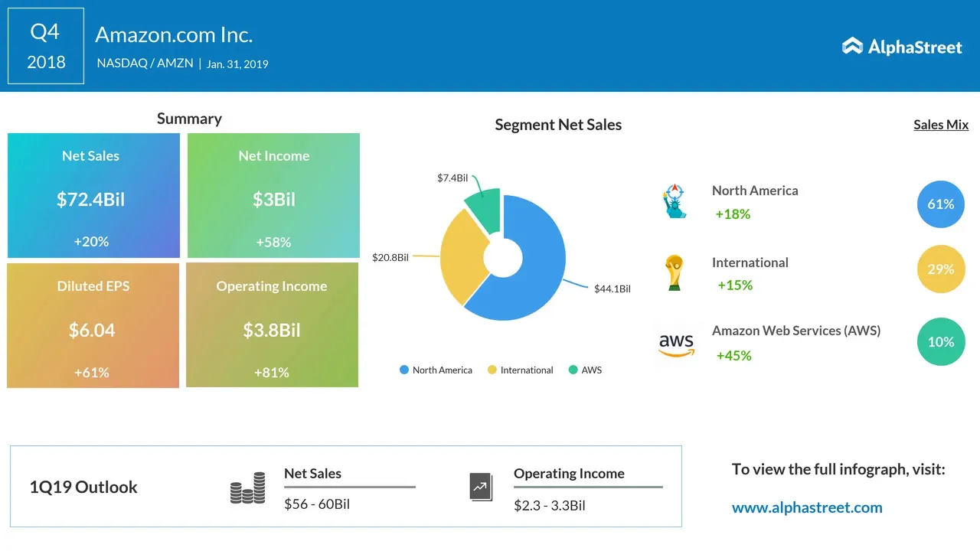980x551 pixels.
Task: Toggle AWS legend entry
Action: (585, 370)
